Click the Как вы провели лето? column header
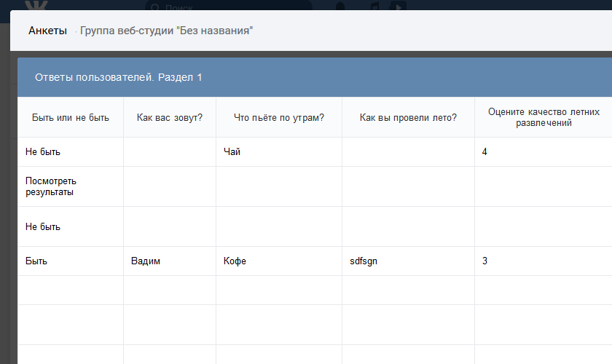This screenshot has height=364, width=612. point(408,117)
